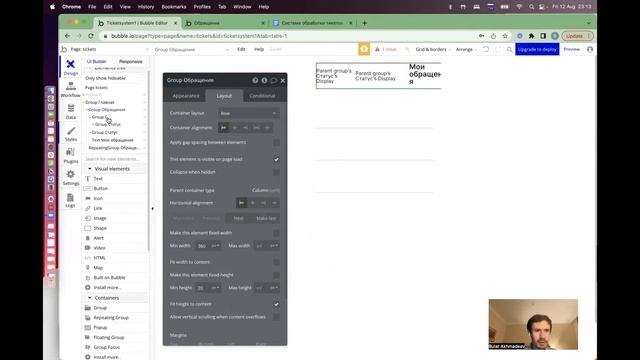The width and height of the screenshot is (640, 360).
Task: Click the search magnifier in editor toolbar
Action: [509, 49]
